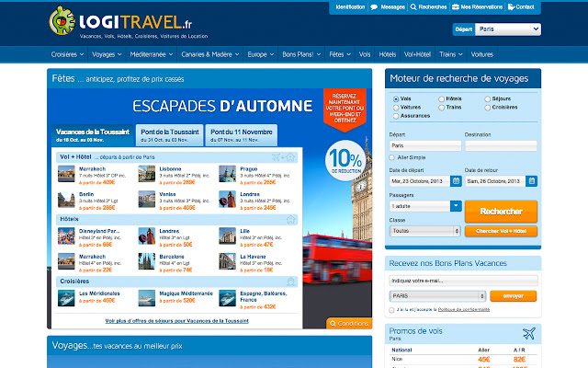The width and height of the screenshot is (588, 368).
Task: Select the Hôtels radio button
Action: tap(441, 99)
